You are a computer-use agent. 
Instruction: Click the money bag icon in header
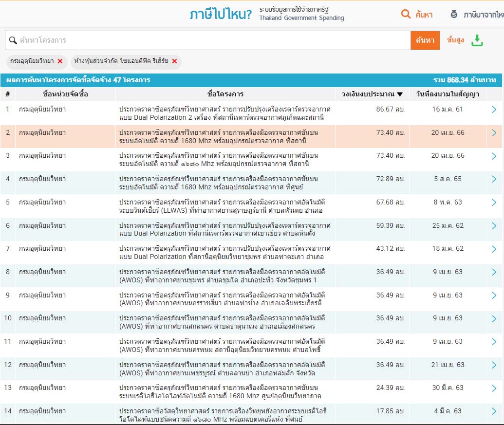(454, 14)
